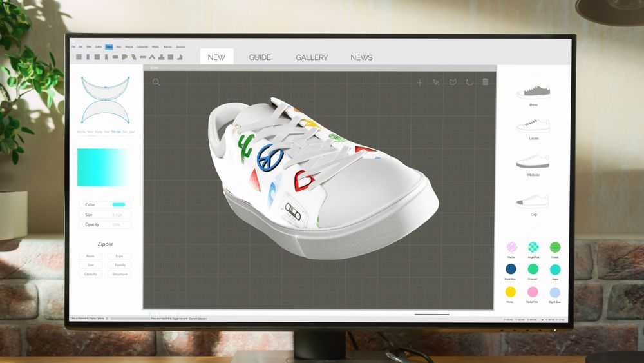Click the Family button under Zipper
Screen dimensions: 644x363
(120, 265)
